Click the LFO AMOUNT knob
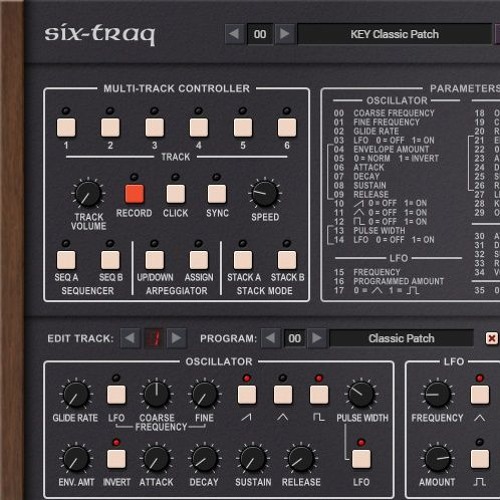 (438, 459)
